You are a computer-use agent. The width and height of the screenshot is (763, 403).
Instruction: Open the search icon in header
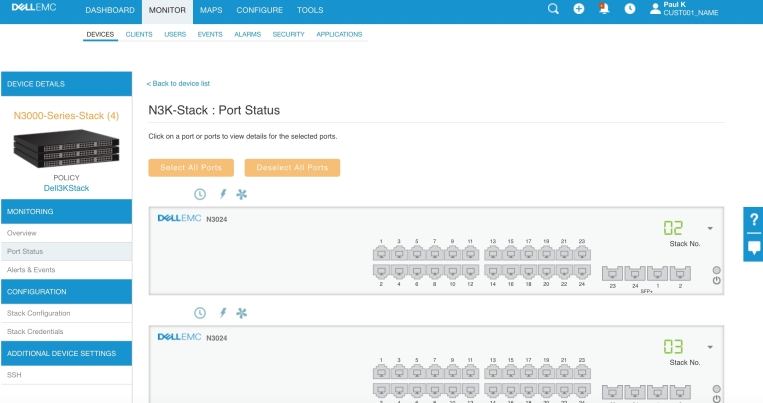point(554,9)
